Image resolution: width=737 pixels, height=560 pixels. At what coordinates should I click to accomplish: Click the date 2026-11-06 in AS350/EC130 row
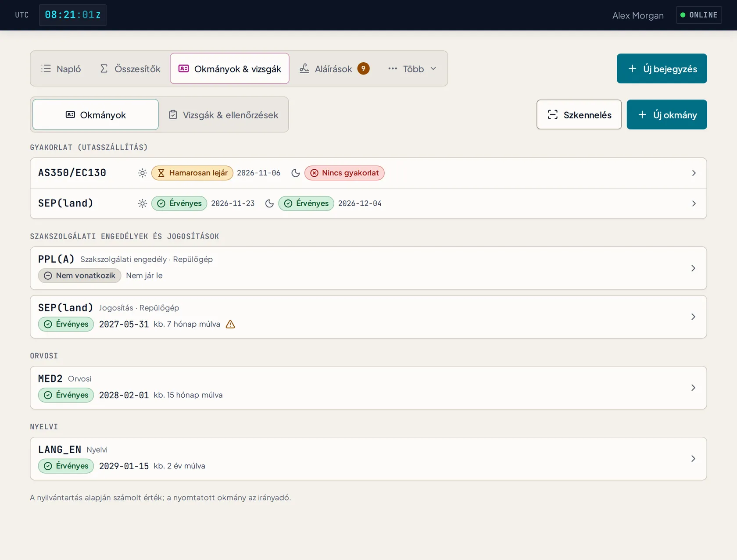pyautogui.click(x=258, y=173)
